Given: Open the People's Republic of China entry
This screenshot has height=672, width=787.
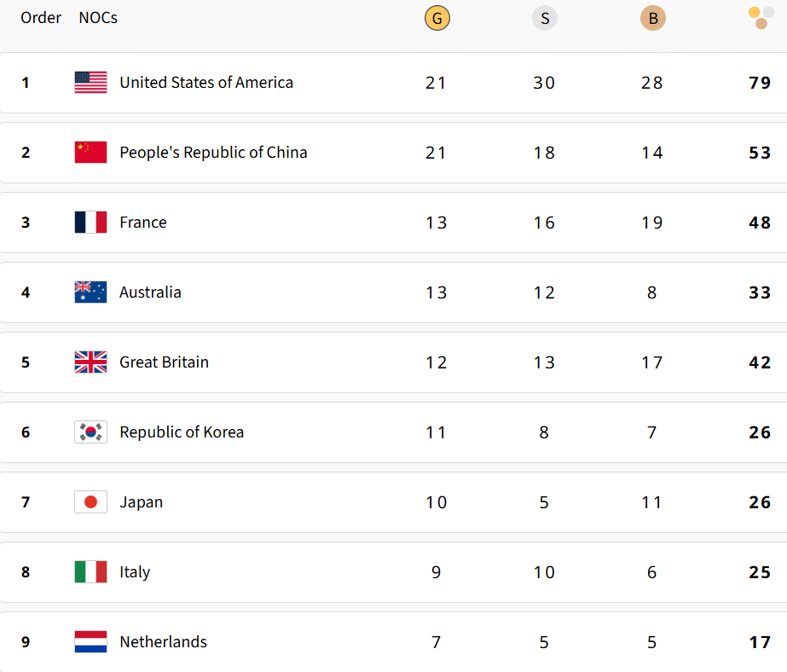Looking at the screenshot, I should point(214,152).
